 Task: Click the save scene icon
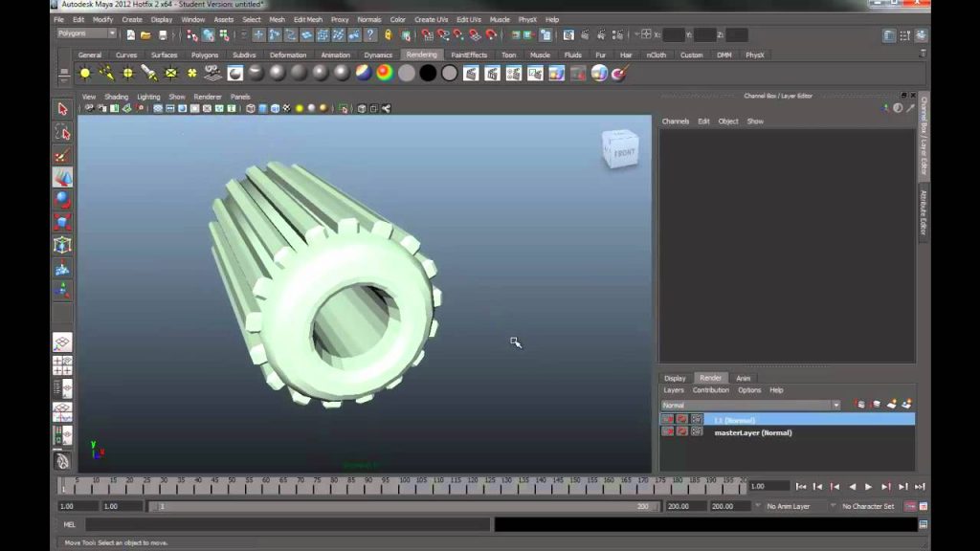(x=163, y=35)
